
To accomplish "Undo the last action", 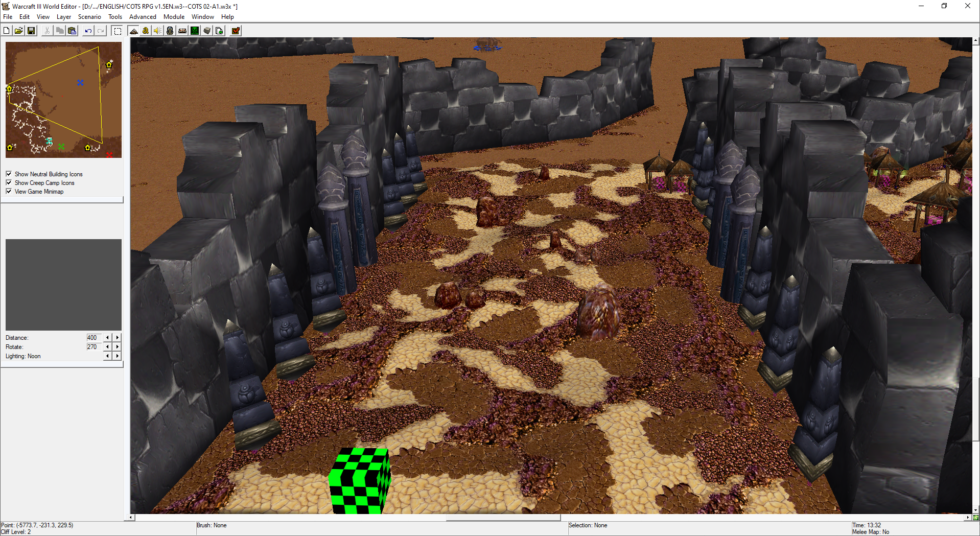I will coord(88,31).
